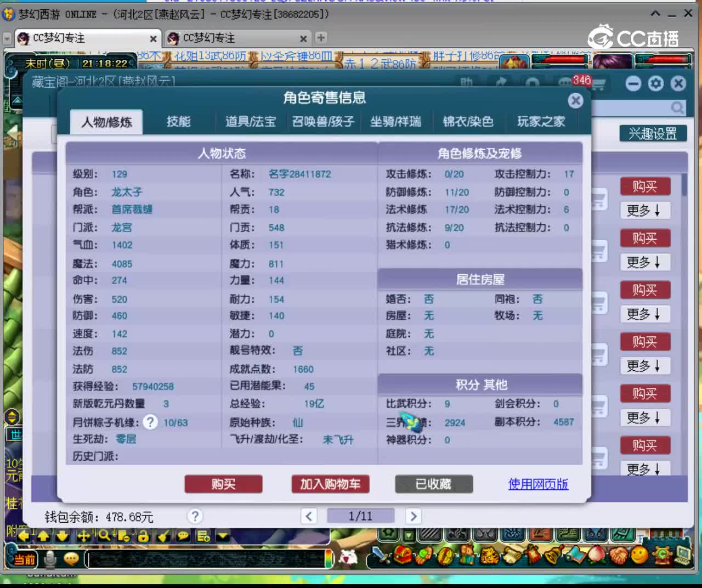
Task: Open a new browser tab with plus button
Action: (x=321, y=37)
